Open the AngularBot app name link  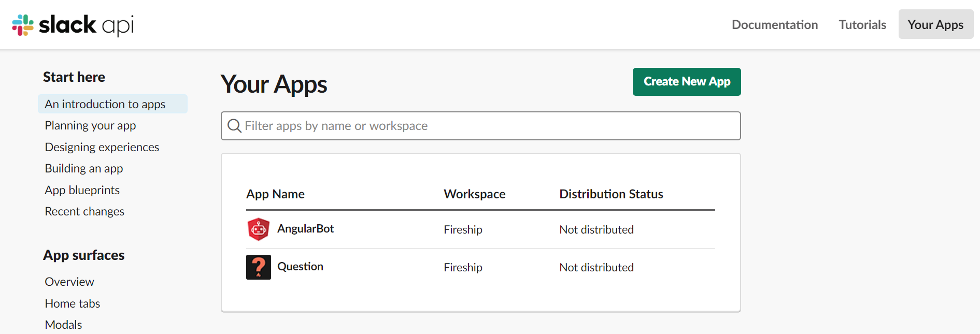(305, 229)
